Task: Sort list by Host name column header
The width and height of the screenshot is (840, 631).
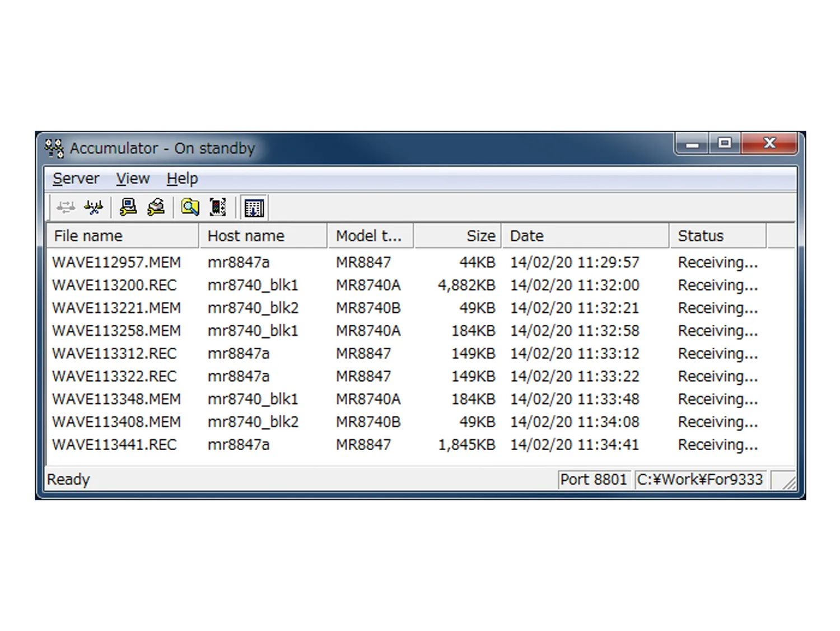Action: [x=263, y=236]
